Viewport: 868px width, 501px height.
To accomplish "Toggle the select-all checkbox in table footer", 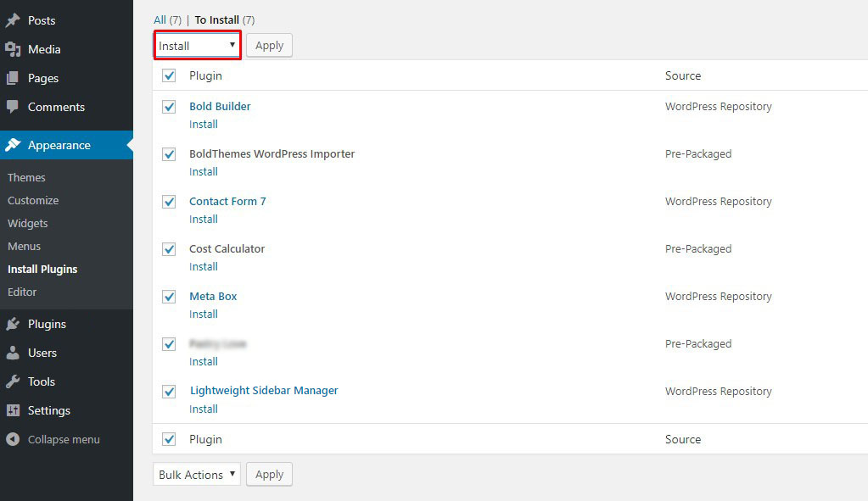I will [x=169, y=439].
